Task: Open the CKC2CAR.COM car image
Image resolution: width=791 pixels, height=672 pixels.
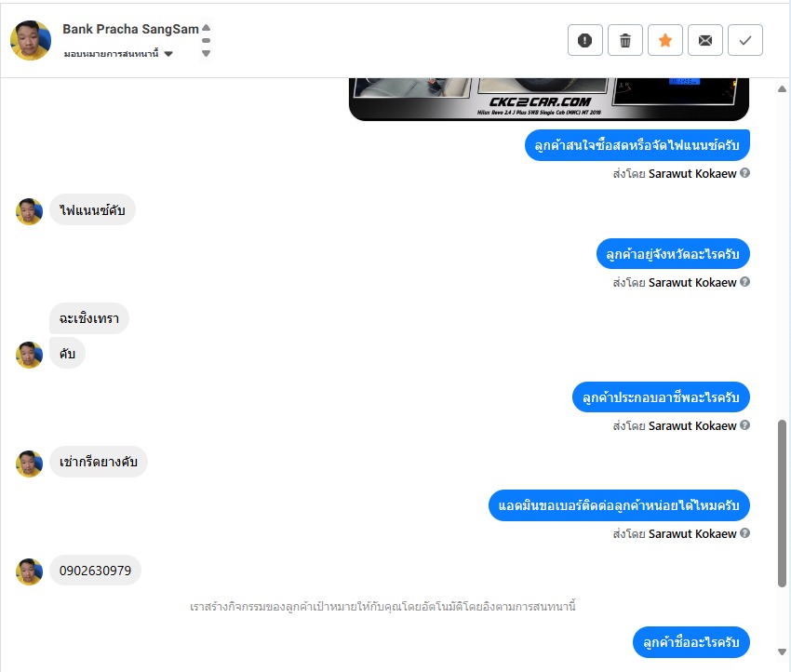Action: tap(549, 100)
